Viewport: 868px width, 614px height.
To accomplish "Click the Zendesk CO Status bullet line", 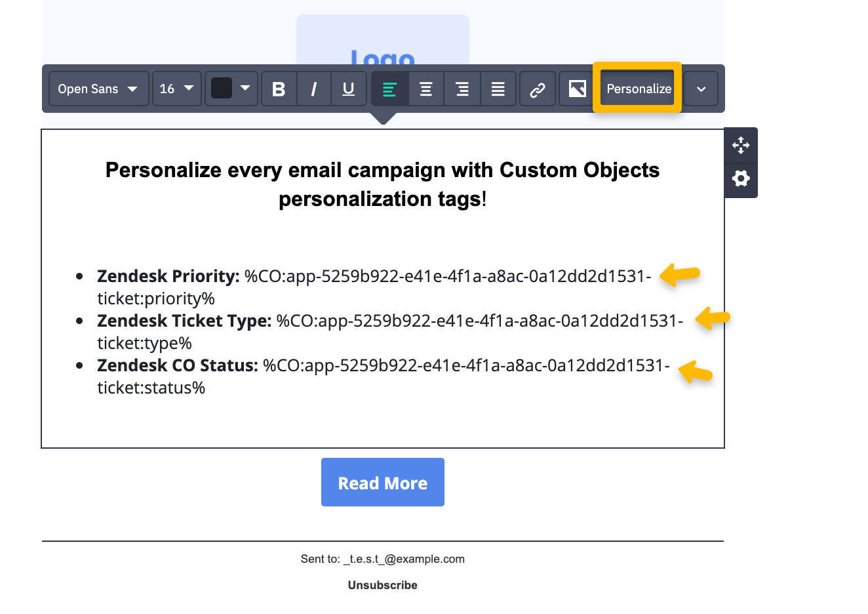I will tap(384, 377).
